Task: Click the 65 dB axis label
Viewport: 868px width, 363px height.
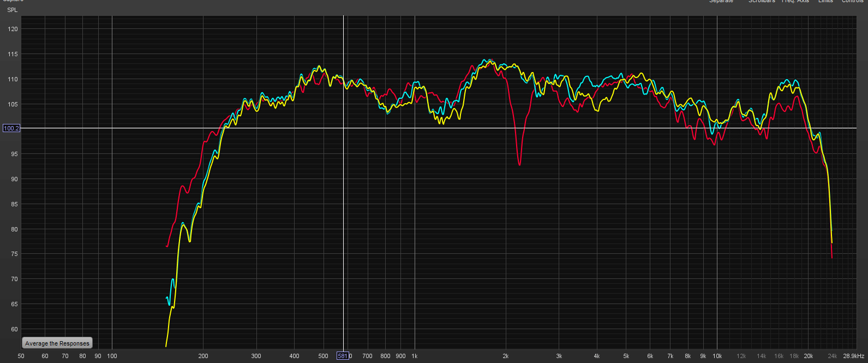Action: pyautogui.click(x=14, y=304)
